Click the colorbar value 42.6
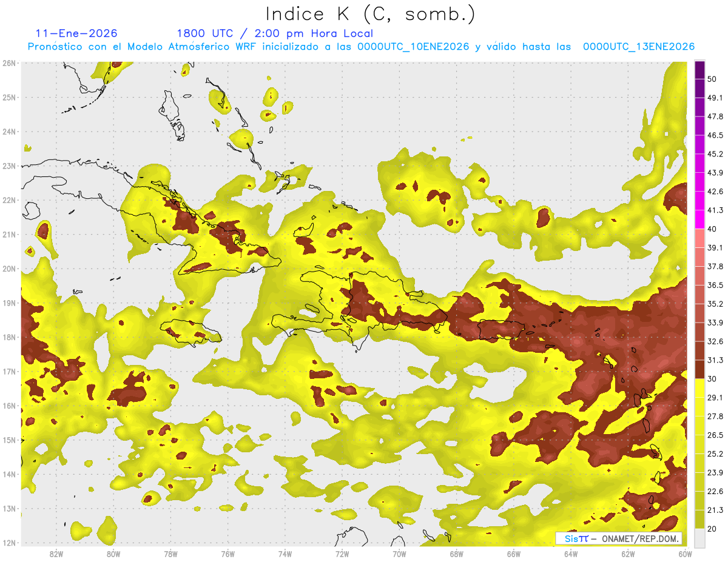The height and width of the screenshot is (562, 728). click(715, 192)
